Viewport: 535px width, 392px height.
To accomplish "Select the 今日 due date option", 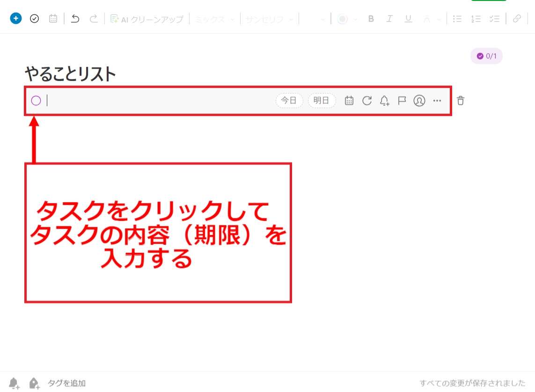I will click(289, 100).
